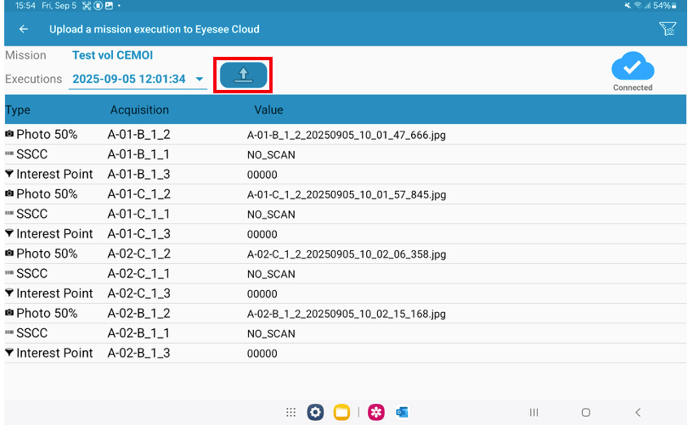
Task: Click the Type column header
Action: pyautogui.click(x=18, y=109)
